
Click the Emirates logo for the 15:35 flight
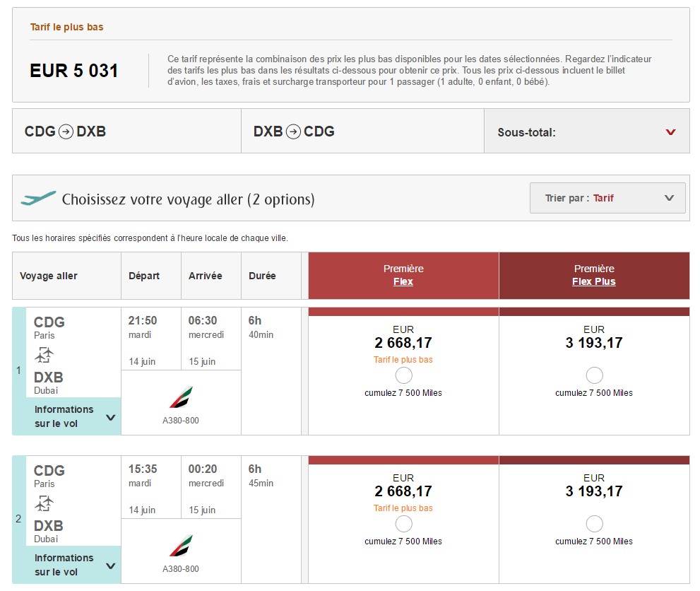(181, 546)
